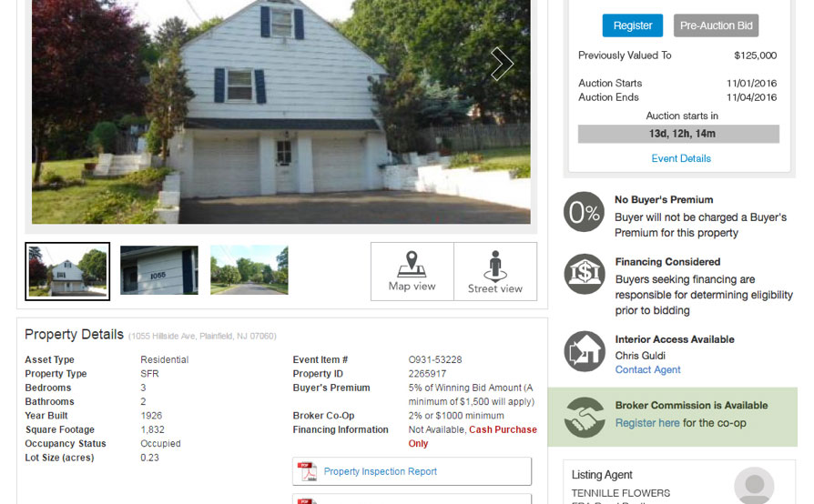Screen dimensions: 814x504
Task: Open the Property Inspection Report link
Action: click(x=380, y=471)
